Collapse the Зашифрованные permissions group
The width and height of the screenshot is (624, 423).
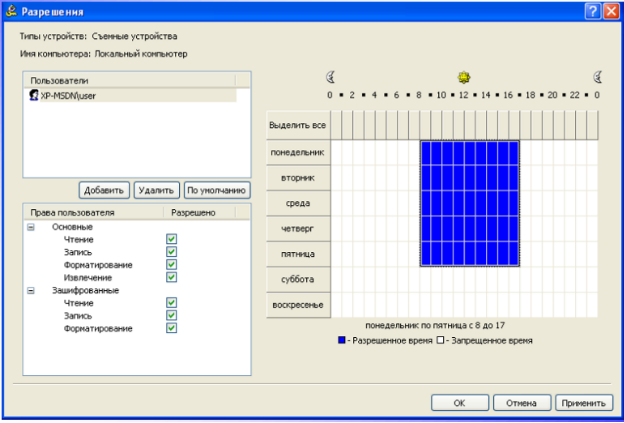coord(31,290)
